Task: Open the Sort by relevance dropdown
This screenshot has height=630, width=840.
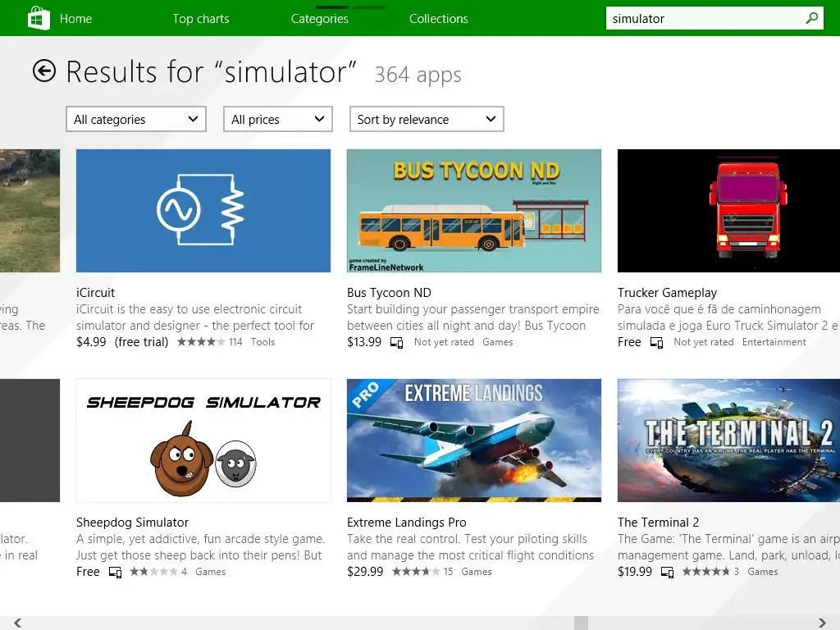Action: coord(427,119)
